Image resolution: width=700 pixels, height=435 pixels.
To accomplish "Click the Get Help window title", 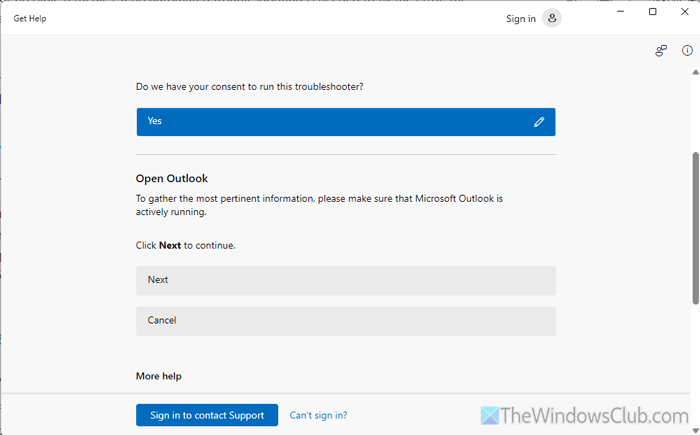I will 30,19.
